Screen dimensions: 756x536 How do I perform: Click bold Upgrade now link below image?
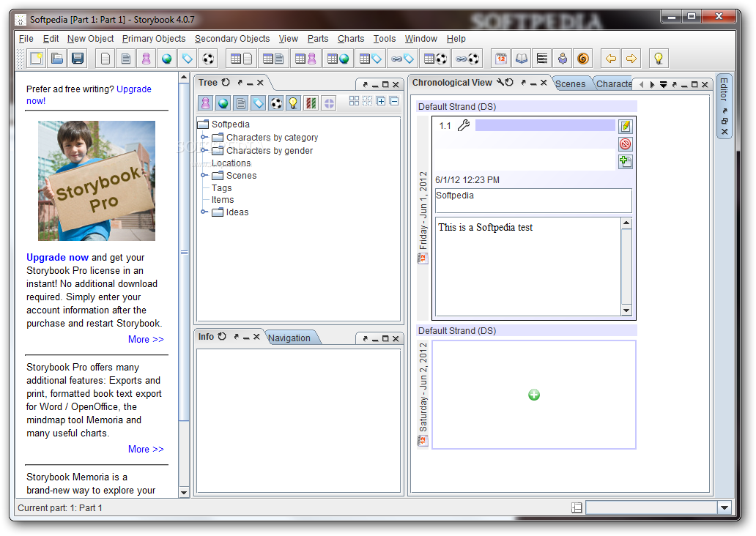click(57, 258)
